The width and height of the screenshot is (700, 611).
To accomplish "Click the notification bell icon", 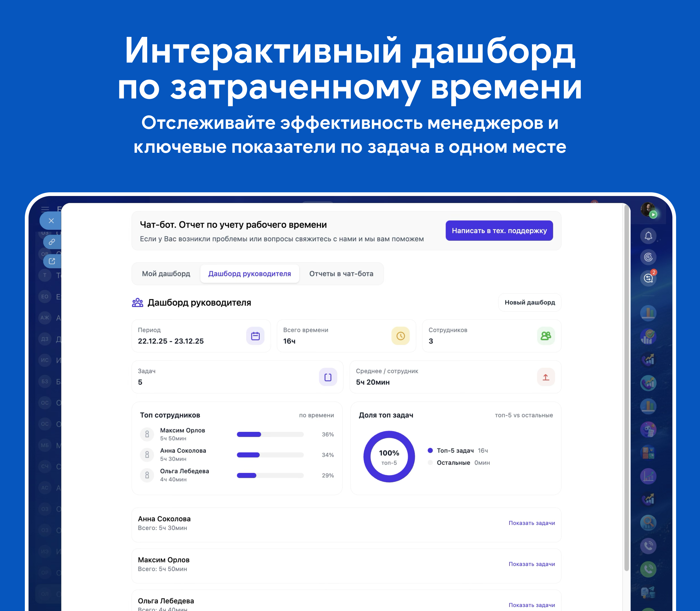I will (x=648, y=236).
